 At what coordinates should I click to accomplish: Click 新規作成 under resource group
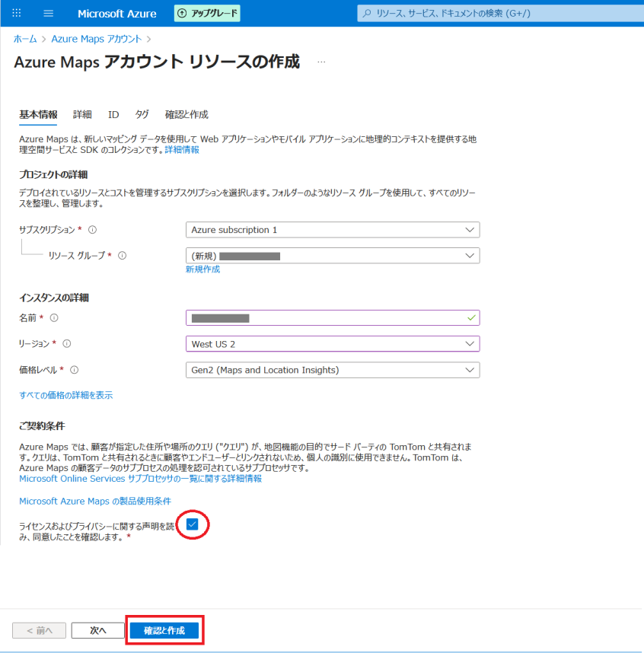pos(202,269)
